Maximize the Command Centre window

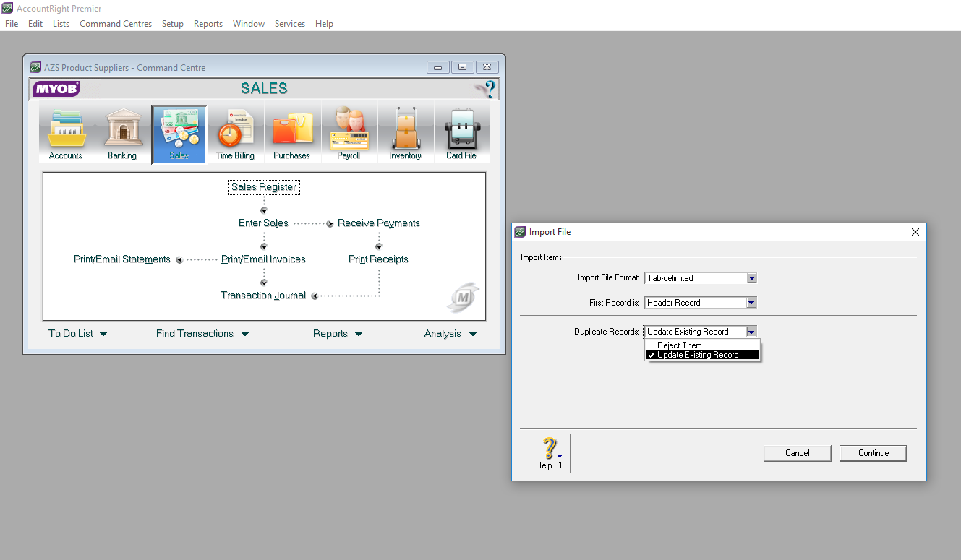coord(463,67)
